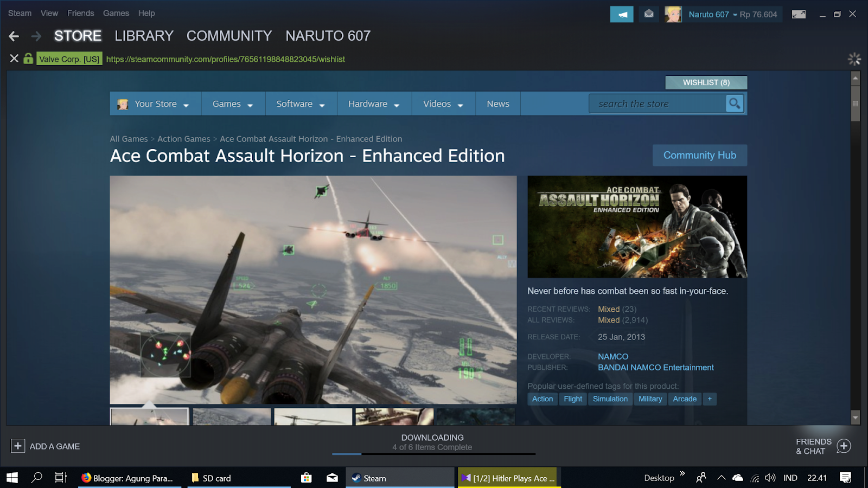The height and width of the screenshot is (488, 868).
Task: Go forward with the forward arrow
Action: [x=36, y=36]
